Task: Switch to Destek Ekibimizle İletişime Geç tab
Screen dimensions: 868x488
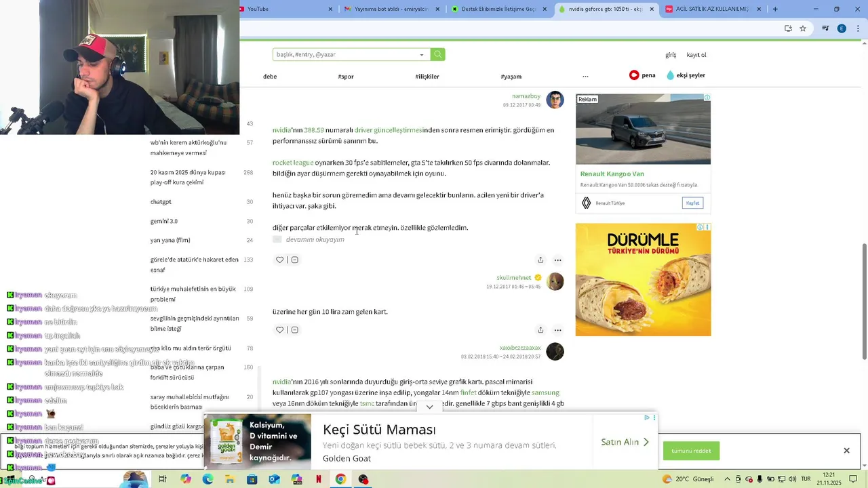Action: [x=498, y=9]
